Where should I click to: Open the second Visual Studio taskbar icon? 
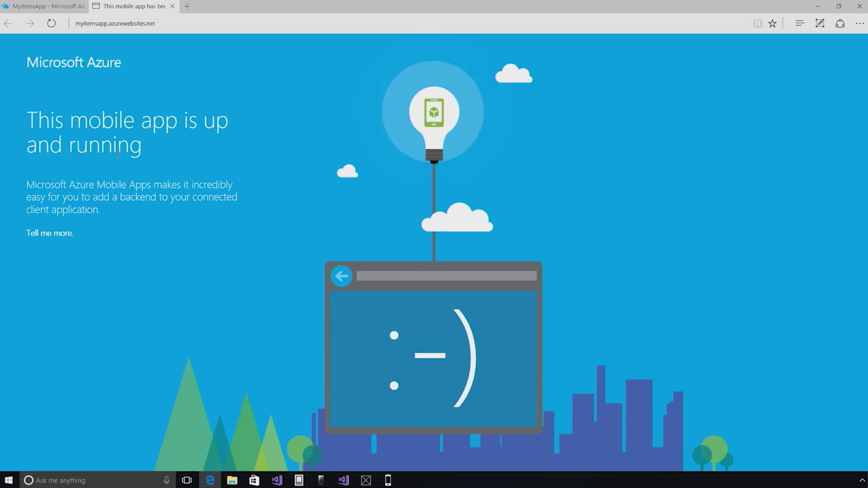344,480
